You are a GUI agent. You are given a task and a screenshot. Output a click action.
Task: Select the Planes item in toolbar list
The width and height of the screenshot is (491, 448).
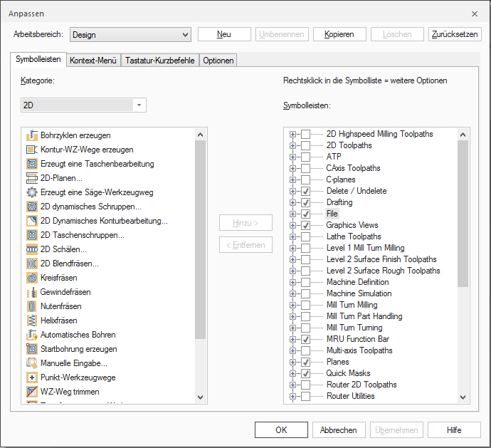click(x=337, y=362)
